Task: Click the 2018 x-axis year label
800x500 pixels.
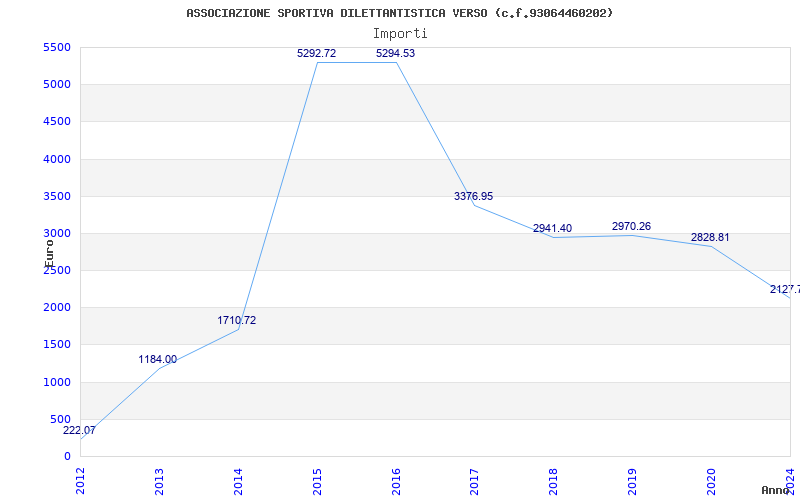Action: (x=554, y=482)
